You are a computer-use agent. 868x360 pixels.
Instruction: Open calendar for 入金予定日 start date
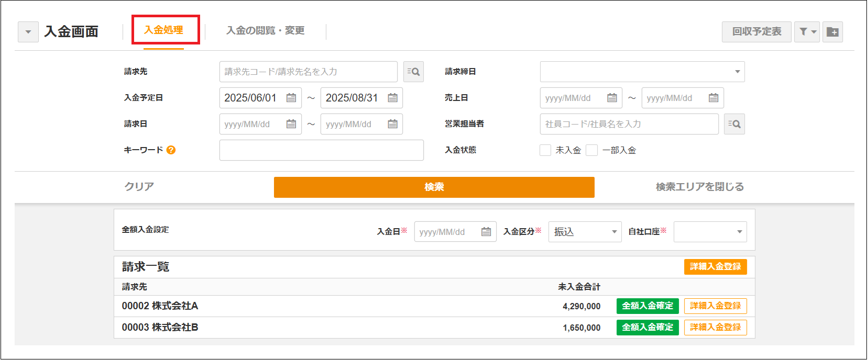(x=291, y=98)
